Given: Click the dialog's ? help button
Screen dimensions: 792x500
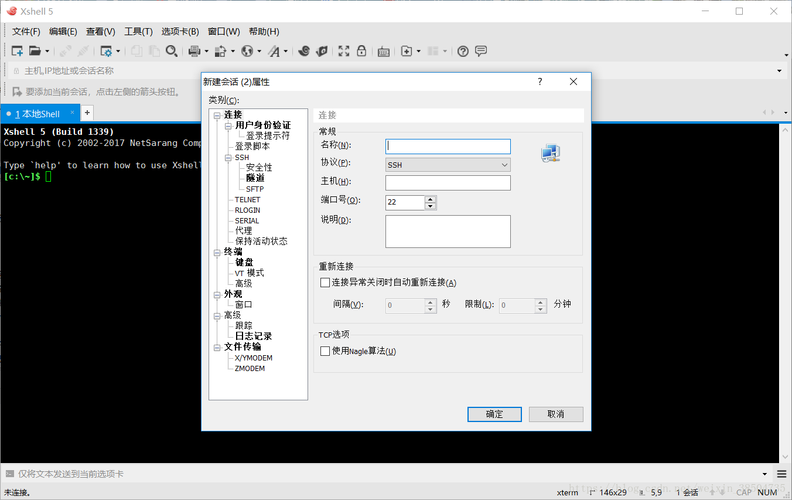Looking at the screenshot, I should point(540,81).
